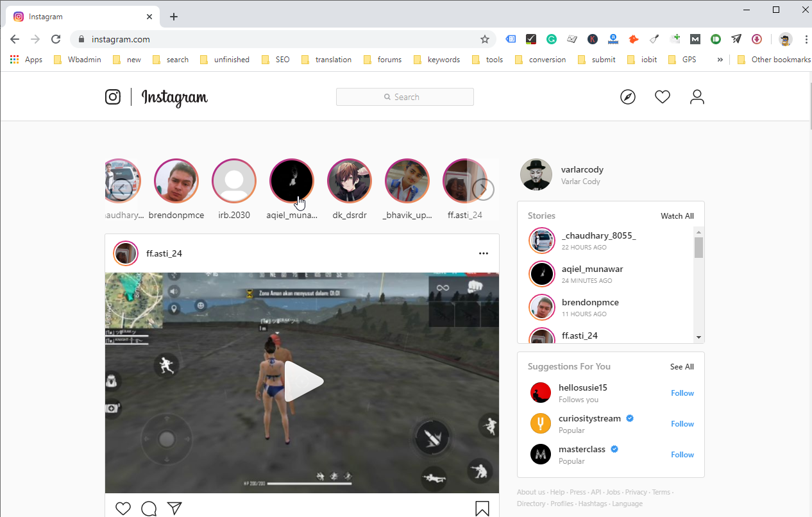Reload the page with the refresh button
Viewport: 812px width, 517px height.
coord(56,39)
